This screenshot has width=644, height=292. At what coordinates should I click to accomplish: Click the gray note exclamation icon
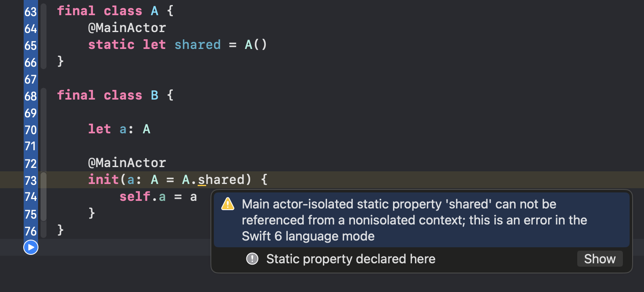(x=252, y=259)
